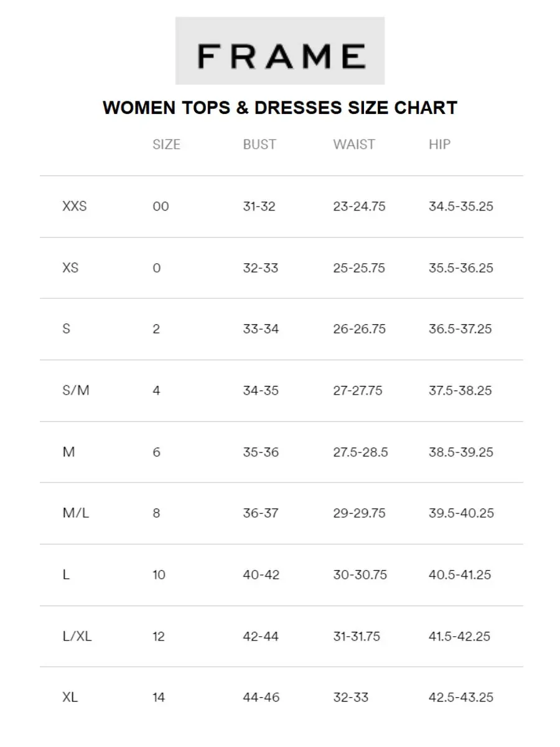Click the SIZE column header
Viewport: 560px width, 747px height.
pyautogui.click(x=166, y=144)
